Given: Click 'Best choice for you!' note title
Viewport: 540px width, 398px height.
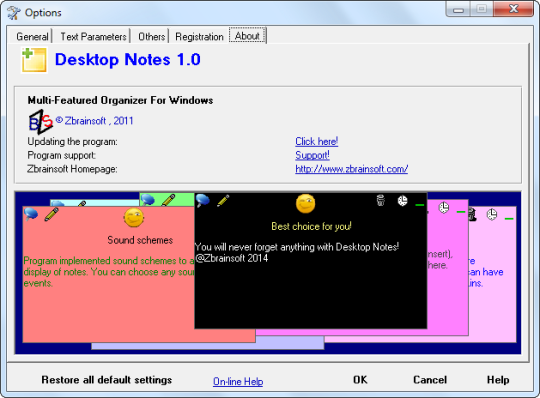Looking at the screenshot, I should tap(311, 226).
